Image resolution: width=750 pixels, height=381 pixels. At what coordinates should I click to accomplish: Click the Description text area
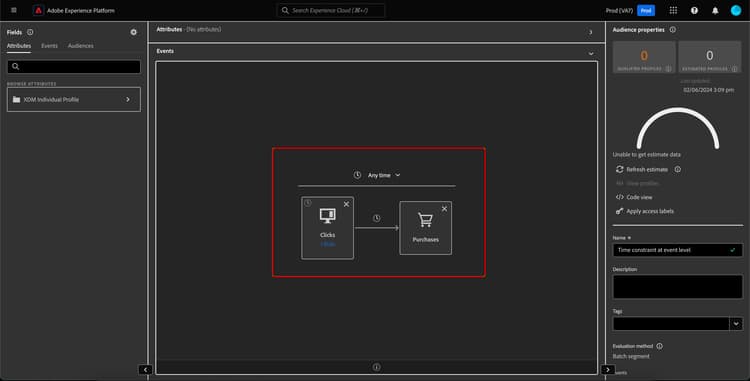pyautogui.click(x=678, y=287)
